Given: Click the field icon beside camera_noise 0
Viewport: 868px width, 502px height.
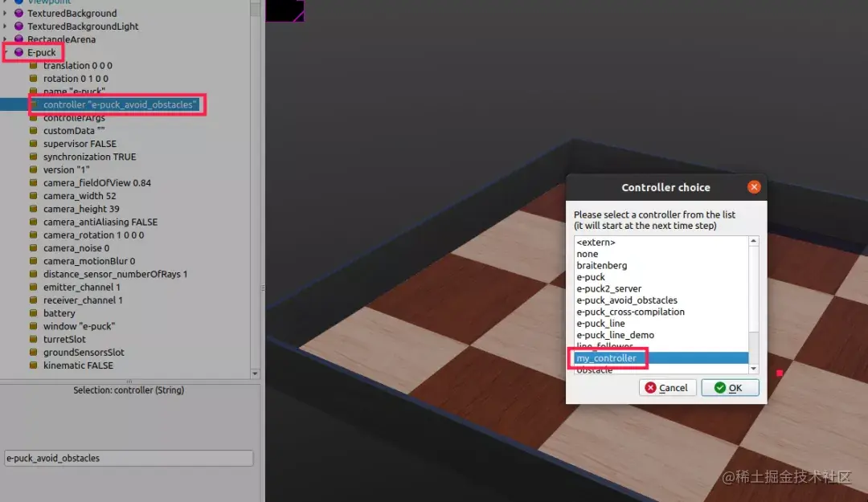Looking at the screenshot, I should pyautogui.click(x=33, y=248).
